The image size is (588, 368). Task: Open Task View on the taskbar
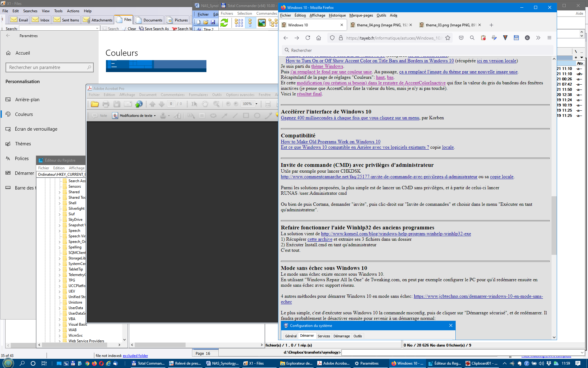point(44,363)
